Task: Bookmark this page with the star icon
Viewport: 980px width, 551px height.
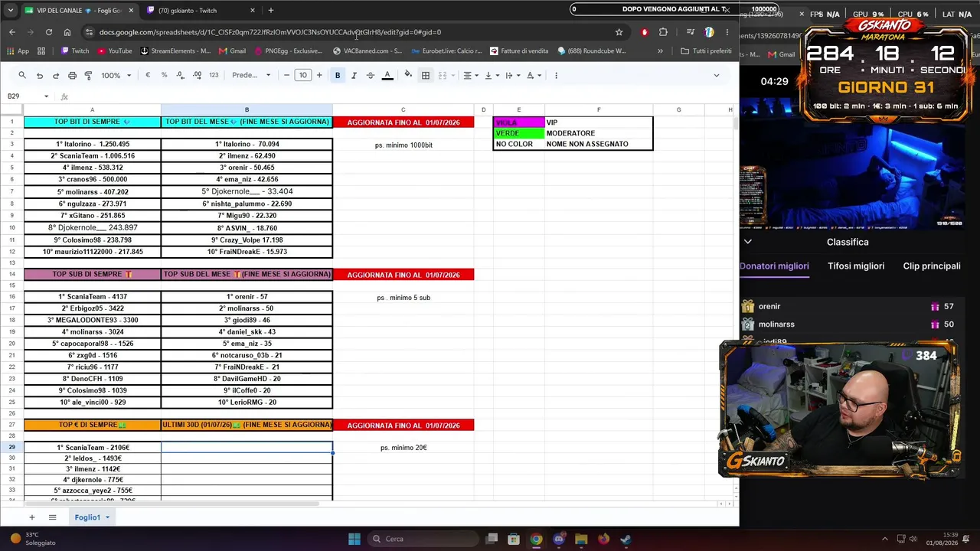Action: 619,32
